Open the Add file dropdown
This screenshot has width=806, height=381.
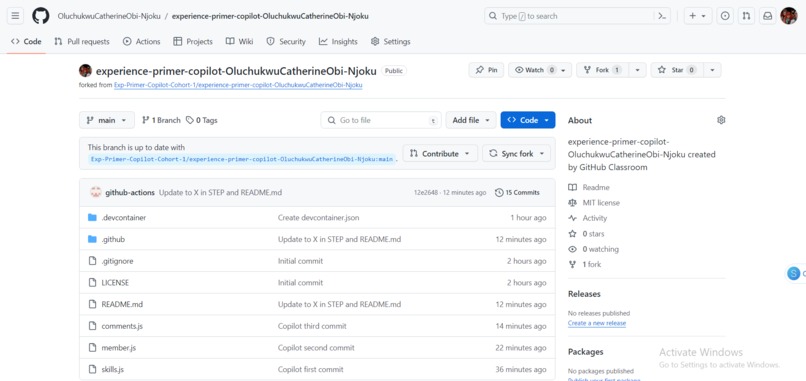point(471,120)
